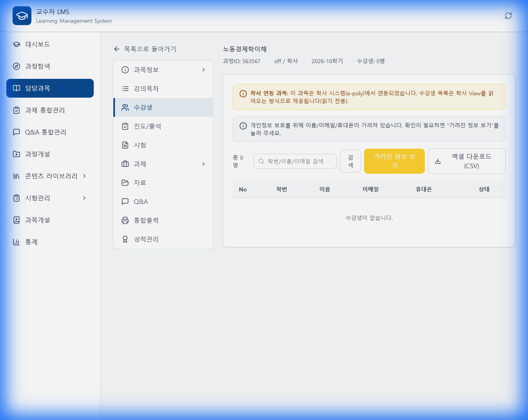Click the 통합출력 printer icon
Image resolution: width=528 pixels, height=420 pixels.
[125, 220]
